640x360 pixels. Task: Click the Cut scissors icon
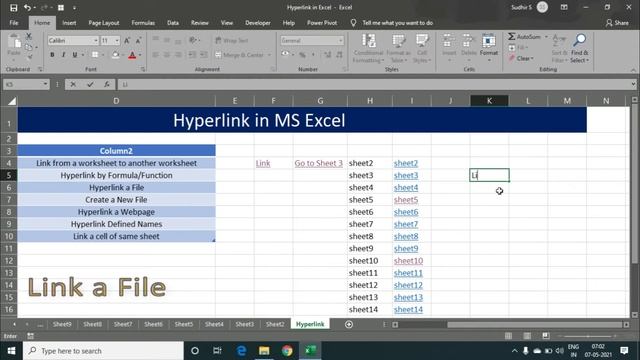29,36
